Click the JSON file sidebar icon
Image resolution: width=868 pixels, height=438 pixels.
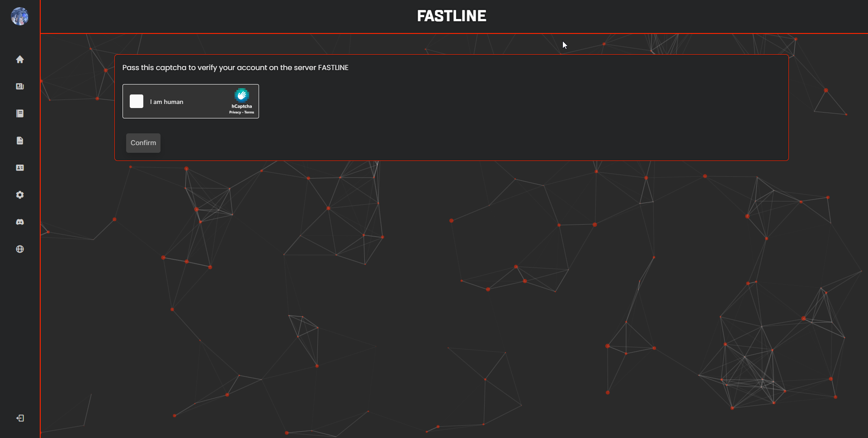(20, 141)
